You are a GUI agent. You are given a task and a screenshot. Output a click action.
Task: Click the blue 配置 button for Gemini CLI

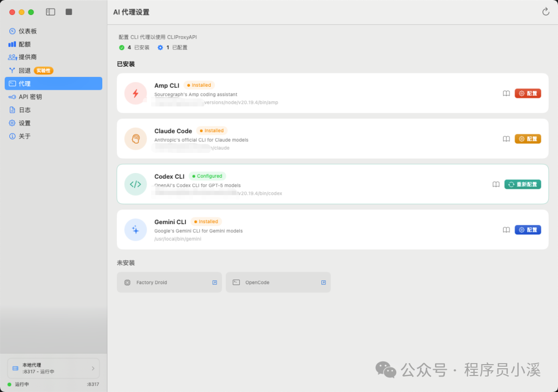pos(528,230)
